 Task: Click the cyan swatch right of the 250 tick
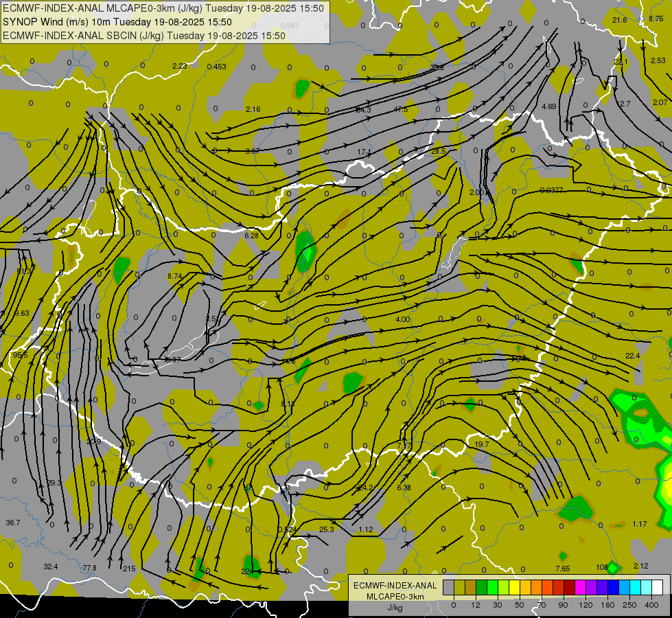pos(636,588)
